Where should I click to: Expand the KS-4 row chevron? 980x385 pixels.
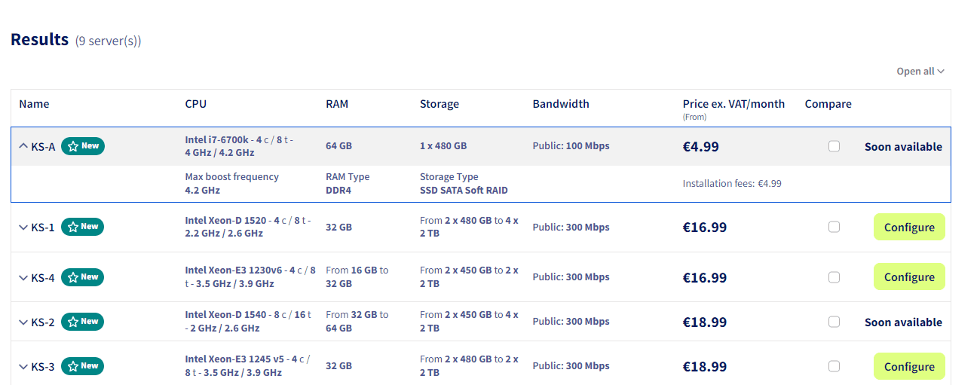[23, 277]
